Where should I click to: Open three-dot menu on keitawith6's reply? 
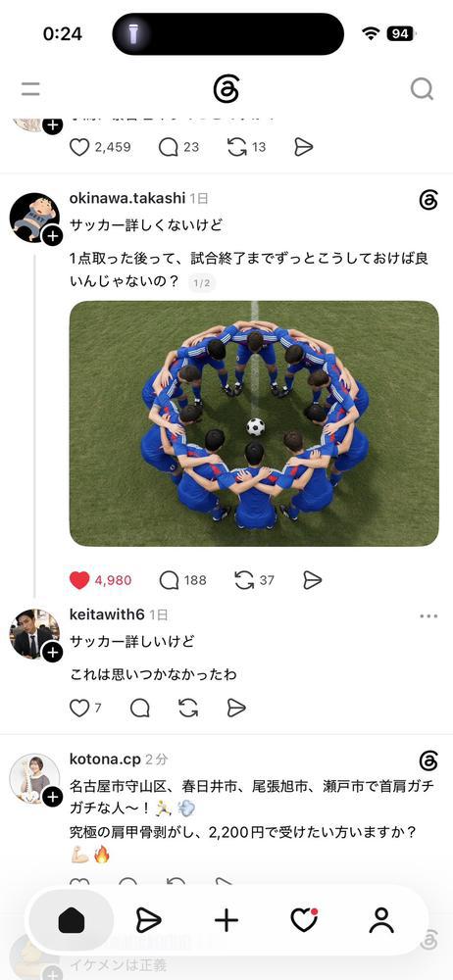point(428,615)
